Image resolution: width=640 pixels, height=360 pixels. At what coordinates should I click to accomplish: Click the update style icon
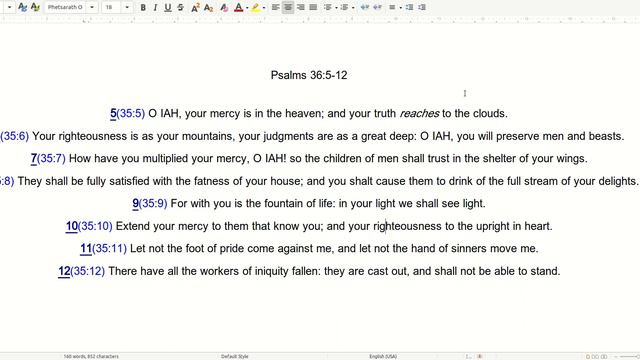22,7
